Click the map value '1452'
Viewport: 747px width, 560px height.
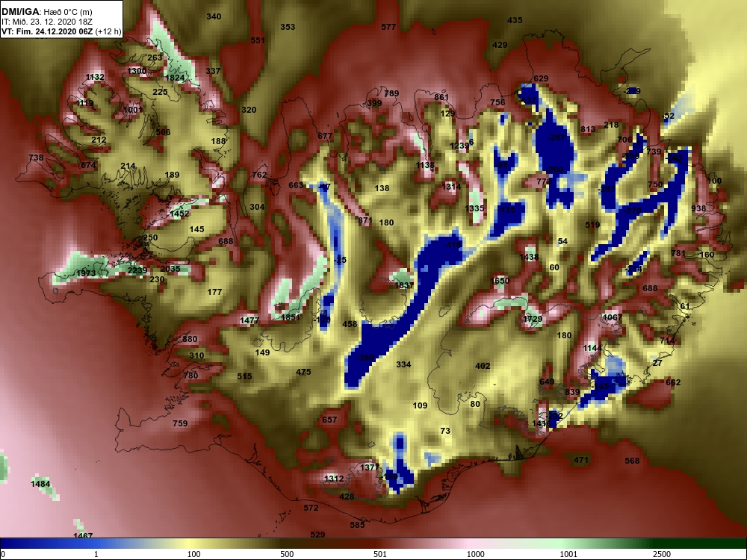pos(179,214)
